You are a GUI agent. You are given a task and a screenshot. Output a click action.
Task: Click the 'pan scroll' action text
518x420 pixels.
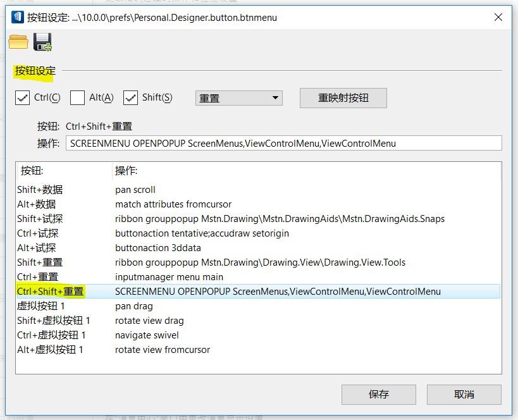[x=135, y=190]
